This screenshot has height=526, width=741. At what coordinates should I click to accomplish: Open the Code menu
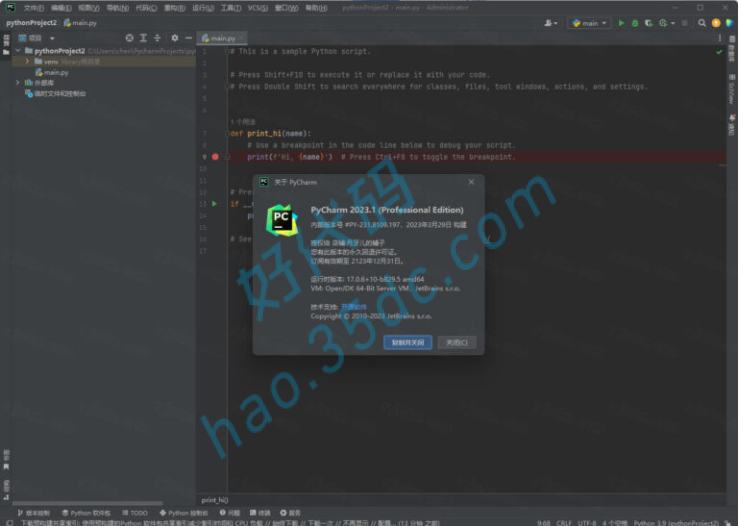pyautogui.click(x=146, y=8)
